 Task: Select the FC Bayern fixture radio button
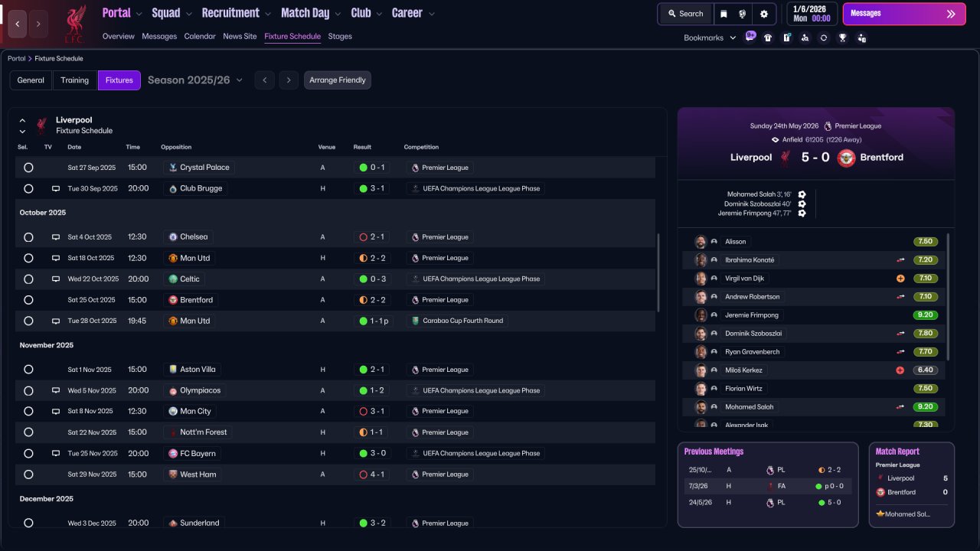point(28,454)
